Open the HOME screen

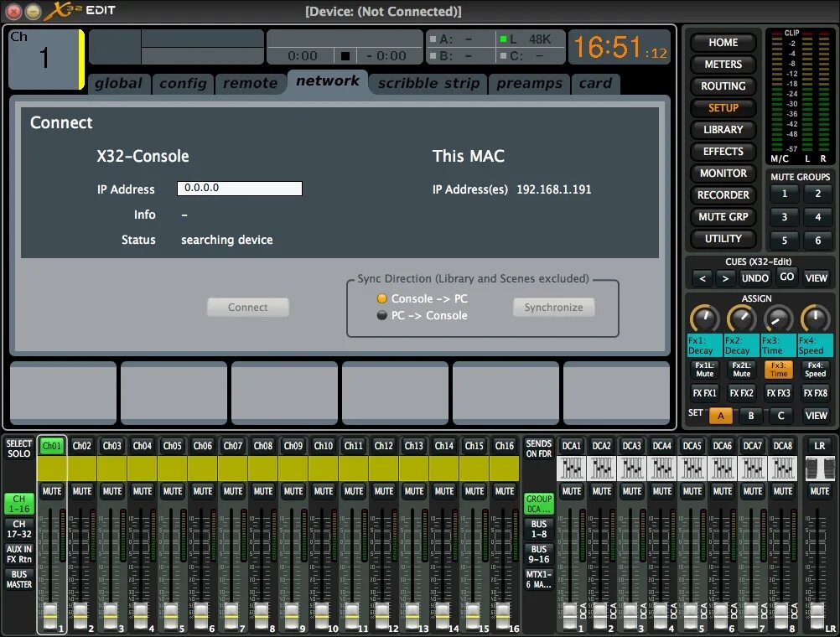coord(723,42)
